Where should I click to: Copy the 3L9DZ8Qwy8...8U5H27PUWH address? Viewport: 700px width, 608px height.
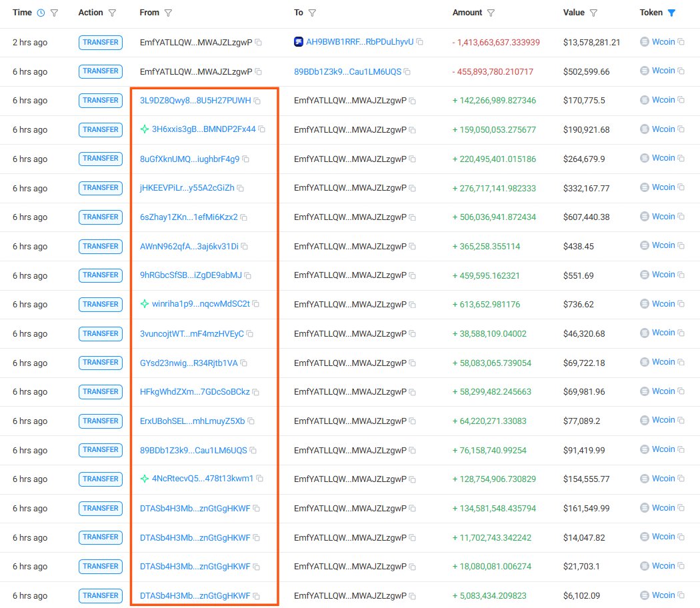pos(257,101)
